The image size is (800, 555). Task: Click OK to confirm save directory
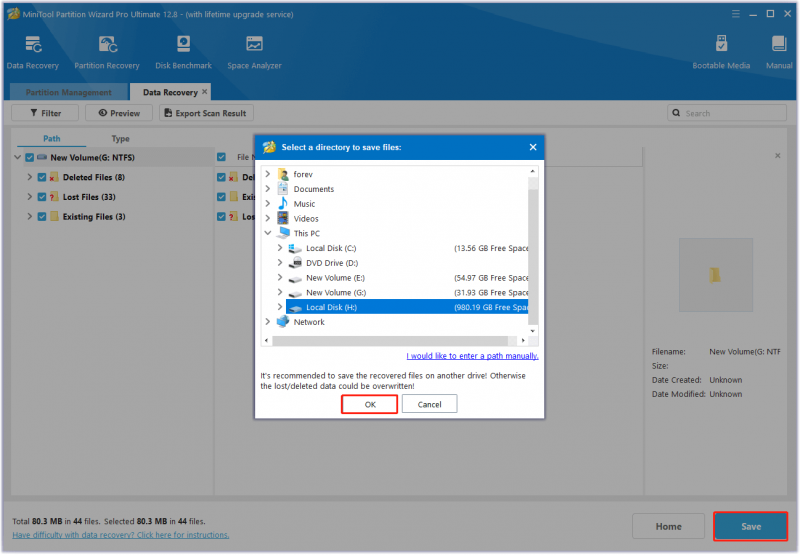(x=369, y=405)
